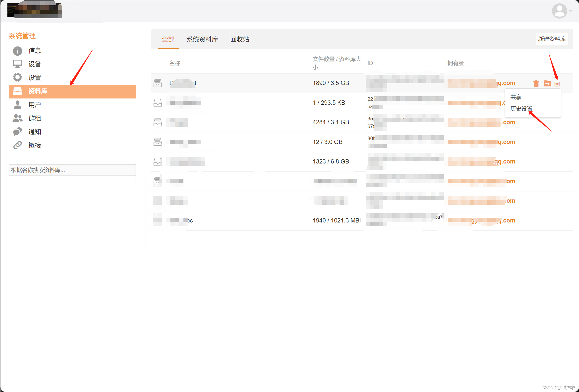Open Links (链接) chain icon
The width and height of the screenshot is (579, 392).
coord(17,145)
